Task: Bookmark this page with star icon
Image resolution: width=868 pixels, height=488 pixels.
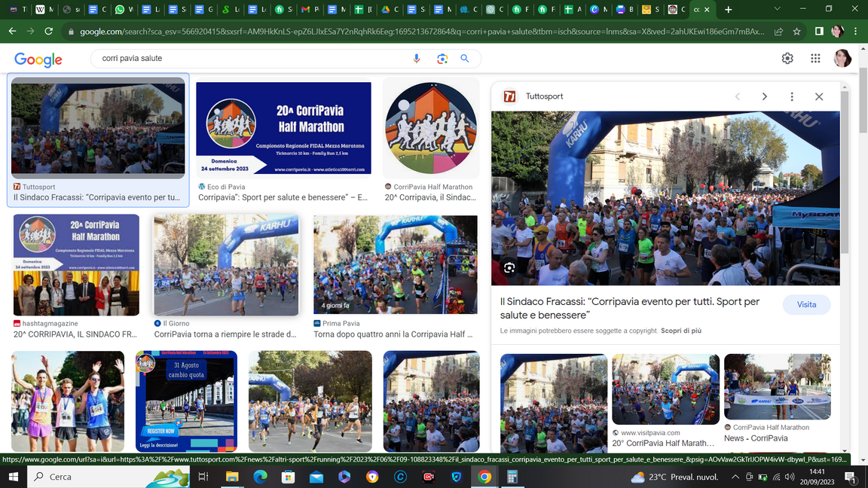Action: [x=796, y=32]
